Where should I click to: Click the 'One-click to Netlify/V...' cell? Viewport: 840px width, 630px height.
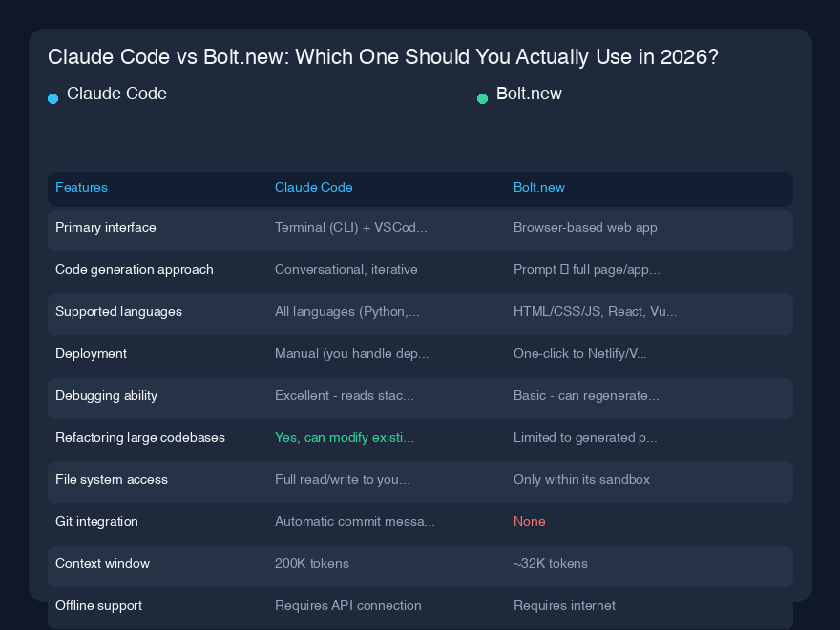point(580,353)
